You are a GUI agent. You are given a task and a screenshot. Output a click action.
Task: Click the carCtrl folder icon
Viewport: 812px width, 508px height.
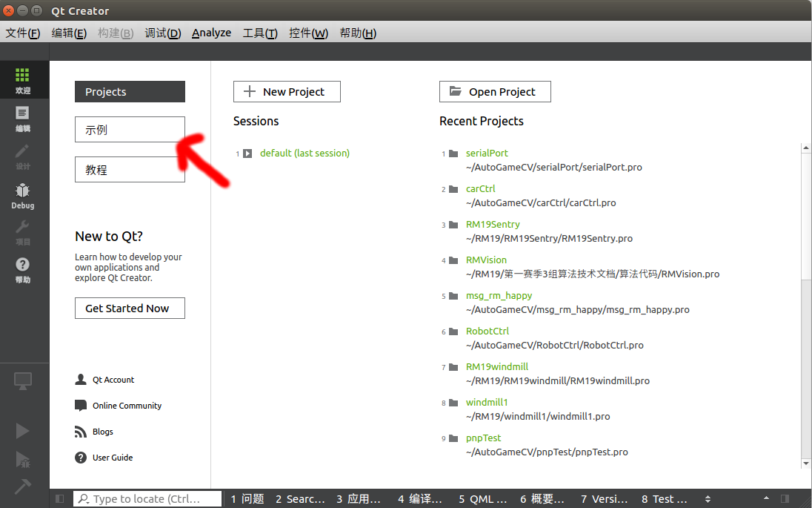(453, 189)
